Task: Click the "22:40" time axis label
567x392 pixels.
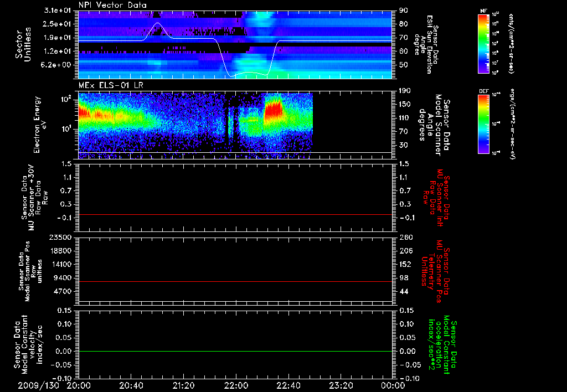Action: click(288, 385)
